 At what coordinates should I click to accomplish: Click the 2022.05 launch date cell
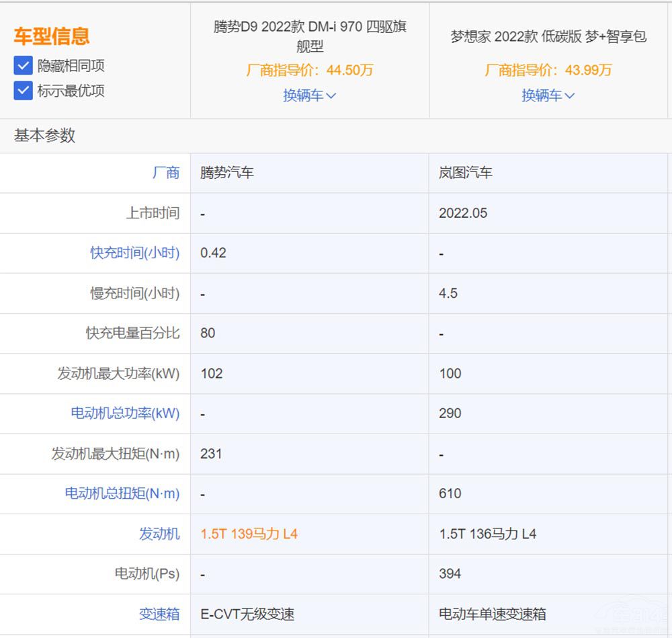tap(462, 213)
